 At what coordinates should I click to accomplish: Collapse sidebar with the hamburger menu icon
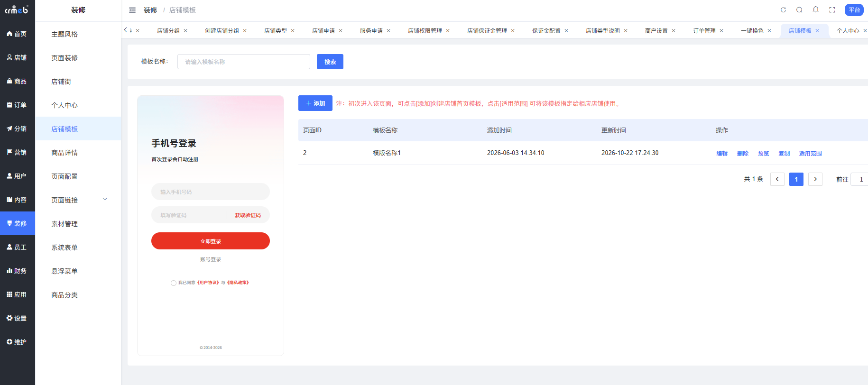point(132,10)
